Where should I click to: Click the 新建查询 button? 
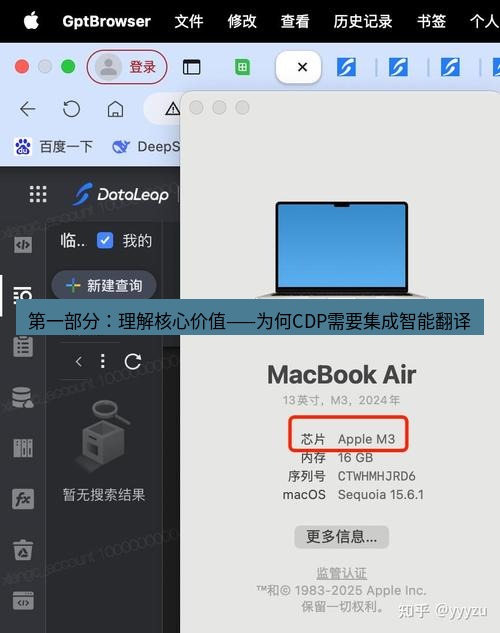[104, 285]
